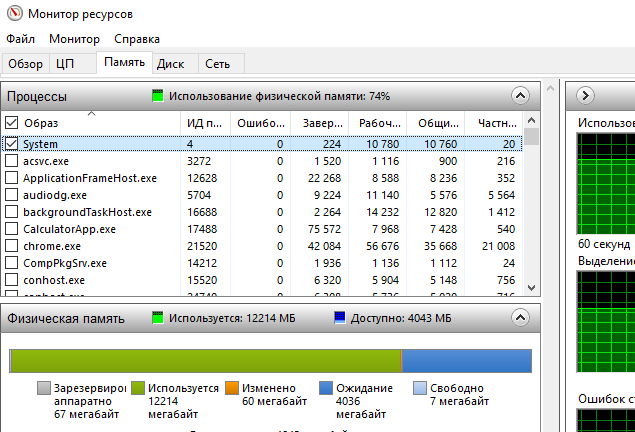Check the audiodg.exe process checkbox
Viewport: 635px width, 432px height.
[11, 195]
